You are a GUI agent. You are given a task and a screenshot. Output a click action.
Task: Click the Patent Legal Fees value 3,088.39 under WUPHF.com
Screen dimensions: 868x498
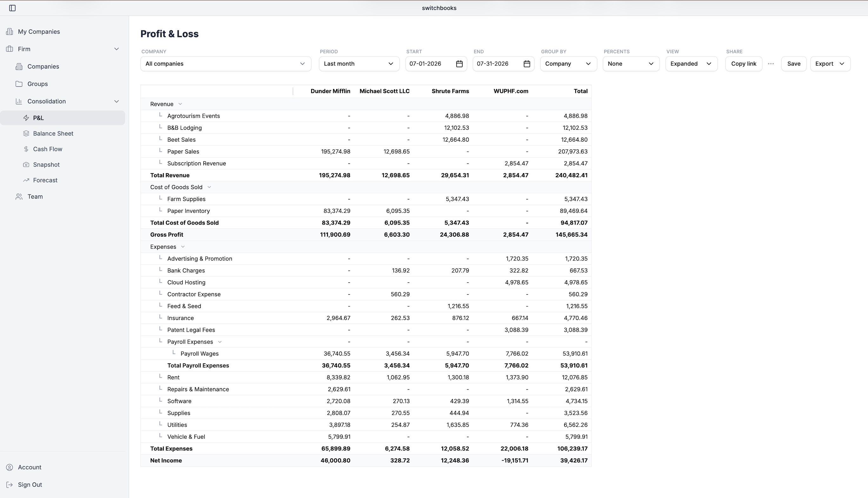click(x=516, y=330)
